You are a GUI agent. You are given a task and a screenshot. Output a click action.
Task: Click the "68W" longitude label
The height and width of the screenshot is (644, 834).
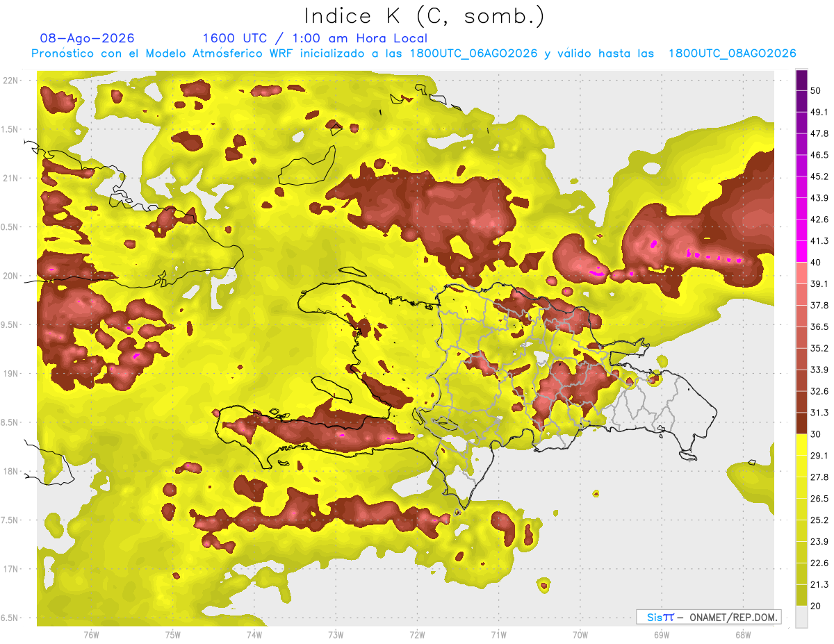click(742, 634)
